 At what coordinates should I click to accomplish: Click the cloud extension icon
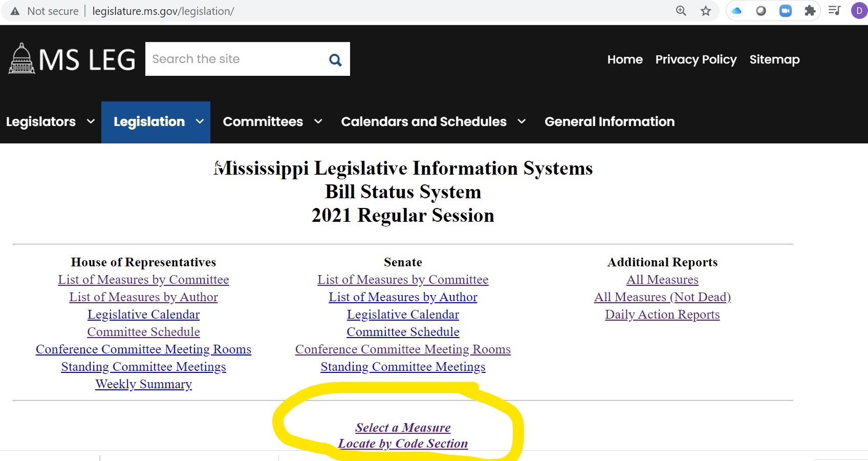736,11
